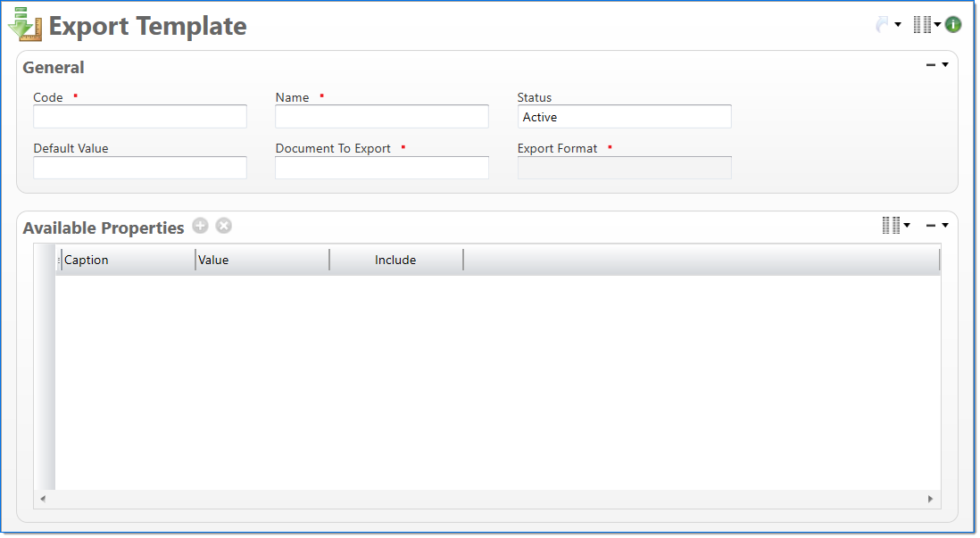Click the remove property X icon
Screen dimensions: 980x538
click(224, 226)
